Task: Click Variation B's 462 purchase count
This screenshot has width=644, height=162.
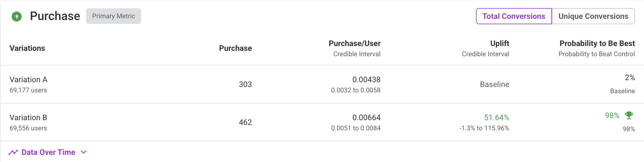Action: pos(245,122)
